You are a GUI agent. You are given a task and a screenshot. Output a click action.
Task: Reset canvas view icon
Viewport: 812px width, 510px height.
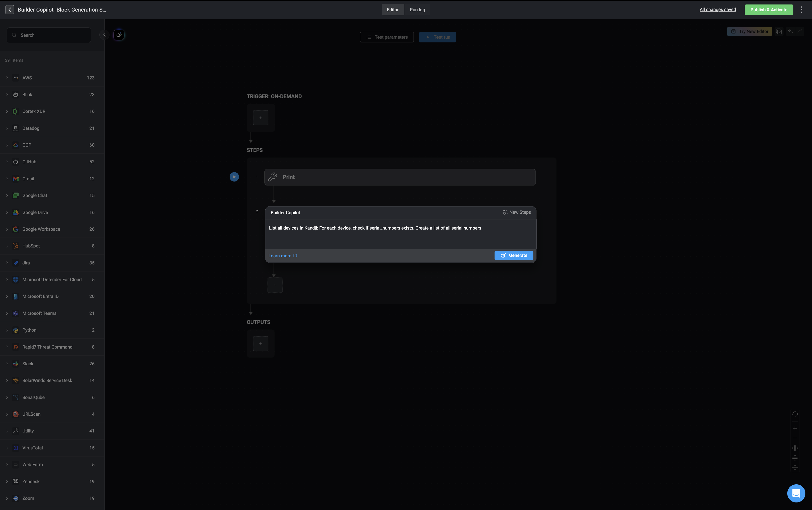point(795,414)
